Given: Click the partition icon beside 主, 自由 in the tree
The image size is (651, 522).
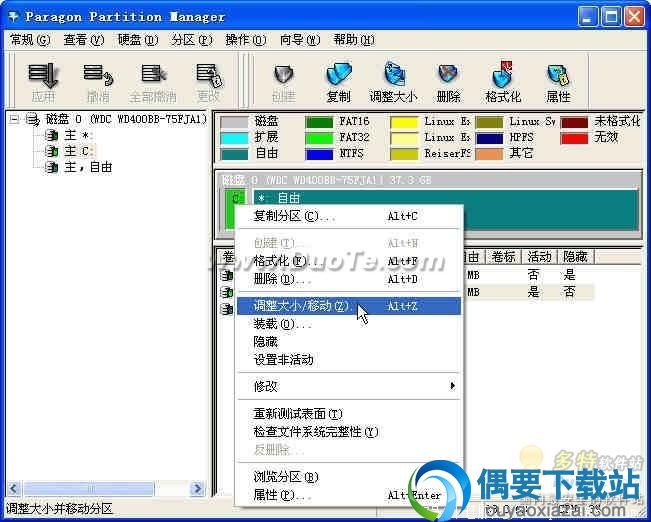Looking at the screenshot, I should [51, 167].
